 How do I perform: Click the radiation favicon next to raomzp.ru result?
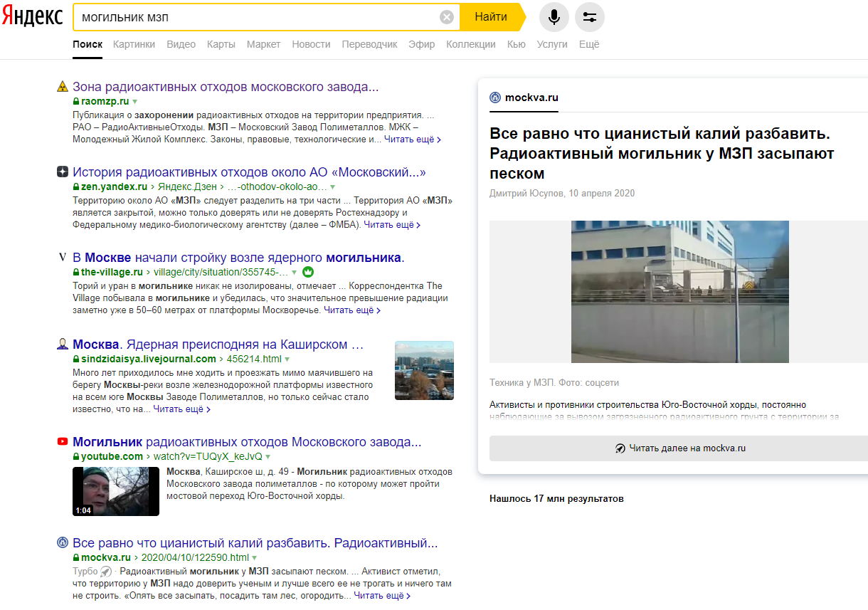point(63,87)
